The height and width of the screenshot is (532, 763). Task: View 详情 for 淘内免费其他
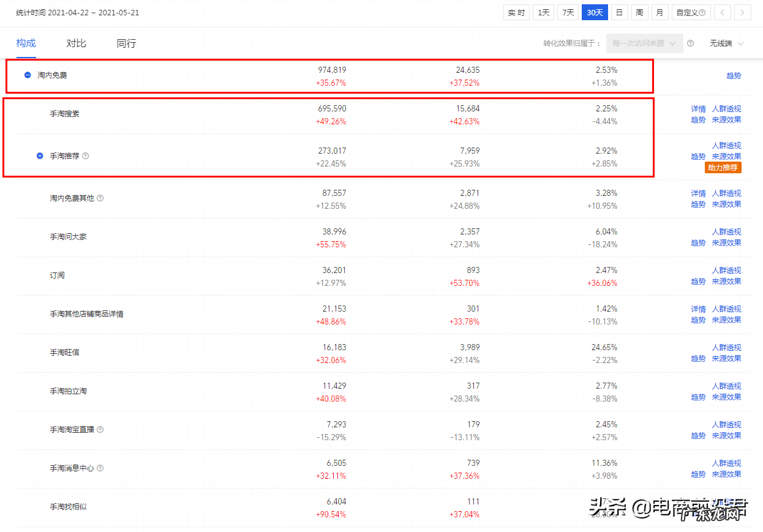click(x=697, y=193)
